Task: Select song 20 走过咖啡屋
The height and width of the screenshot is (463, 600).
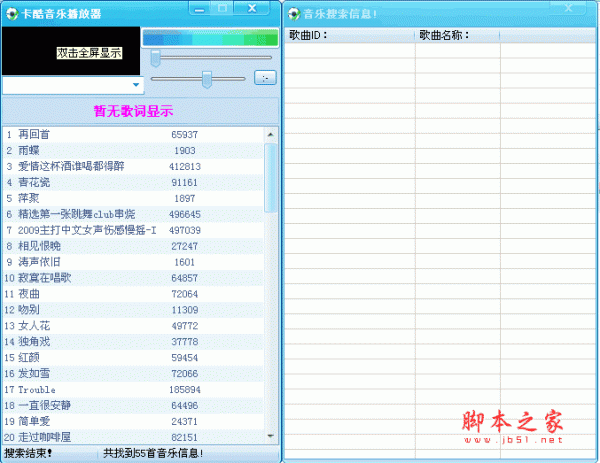Action: (133, 437)
